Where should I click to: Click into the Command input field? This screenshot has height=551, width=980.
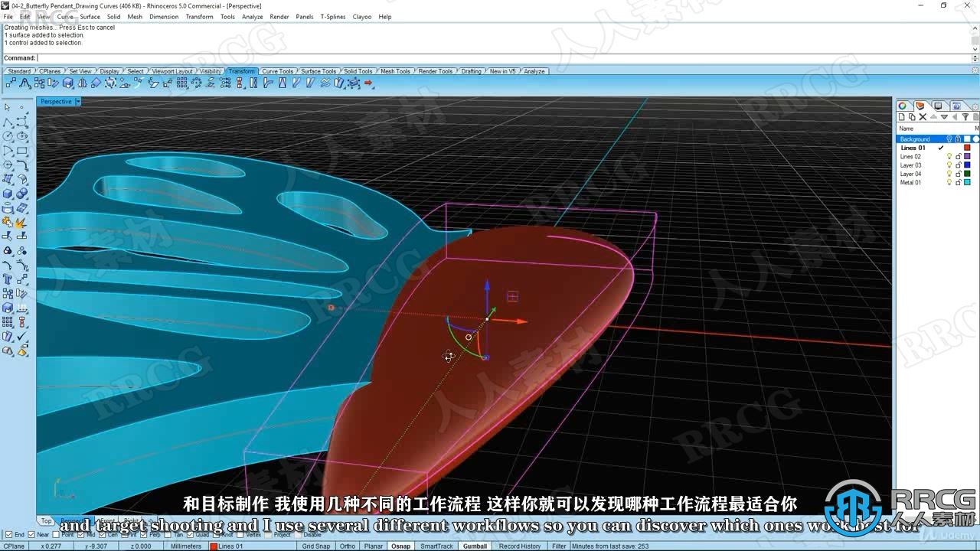point(503,58)
